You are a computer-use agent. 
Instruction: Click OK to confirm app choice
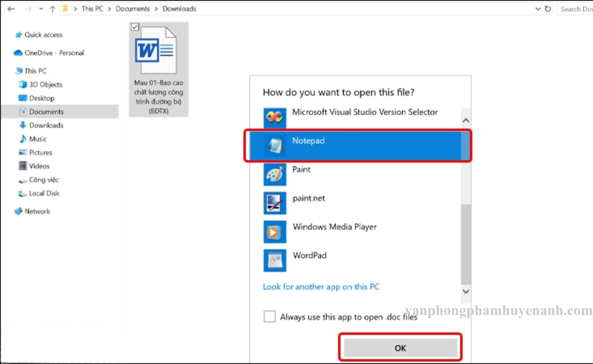[x=400, y=348]
